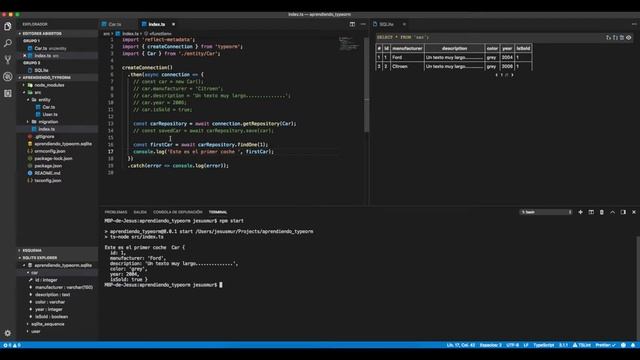Switch to the SQLite results tab
The height and width of the screenshot is (360, 640).
point(386,24)
